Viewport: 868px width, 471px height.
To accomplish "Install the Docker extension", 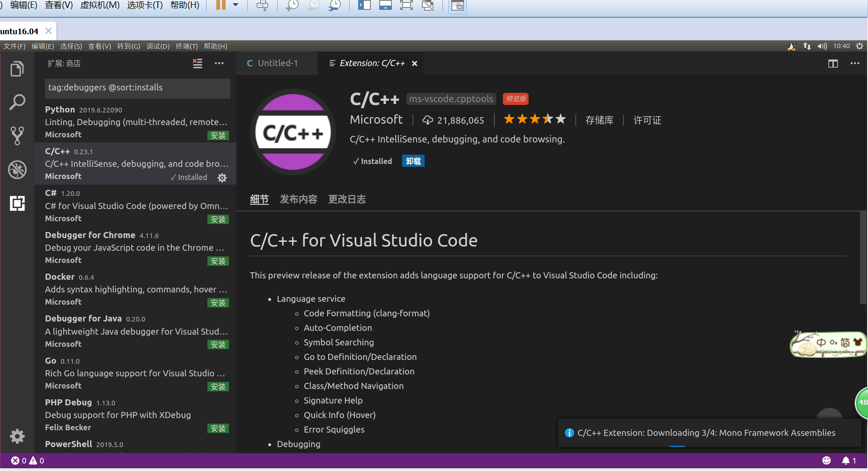I will coord(218,303).
